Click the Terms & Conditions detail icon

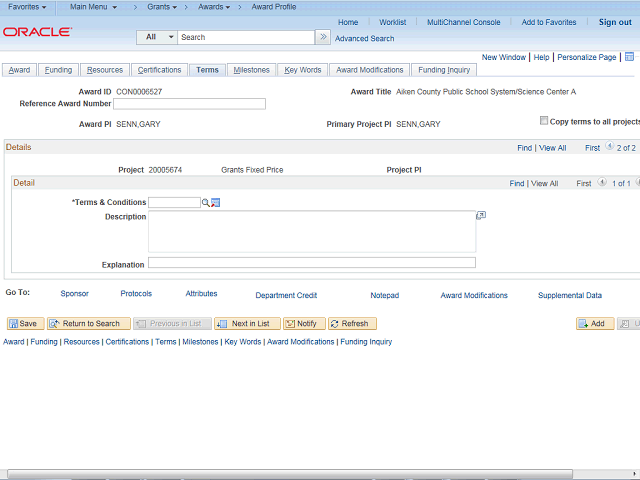[x=216, y=202]
